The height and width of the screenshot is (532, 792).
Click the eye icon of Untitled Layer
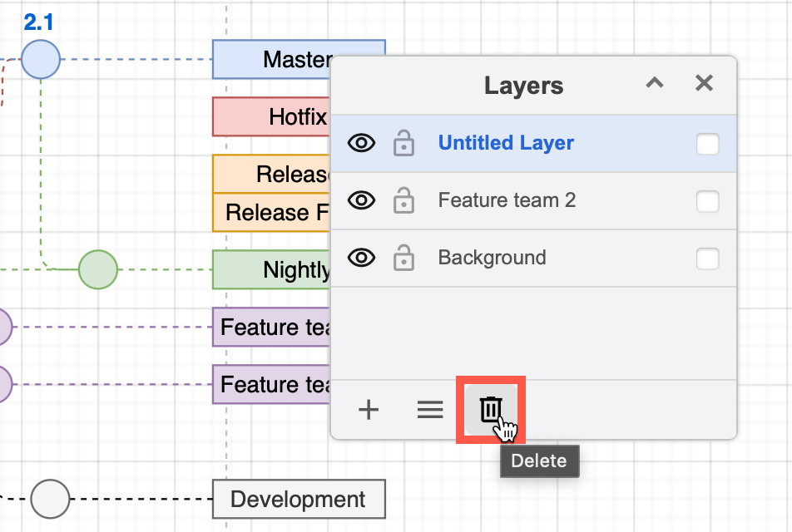coord(361,143)
